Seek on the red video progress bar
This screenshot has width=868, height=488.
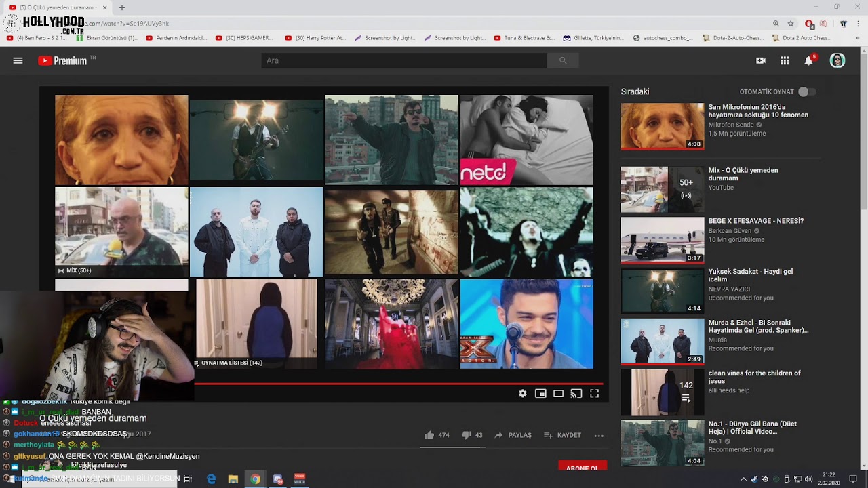[x=398, y=384]
